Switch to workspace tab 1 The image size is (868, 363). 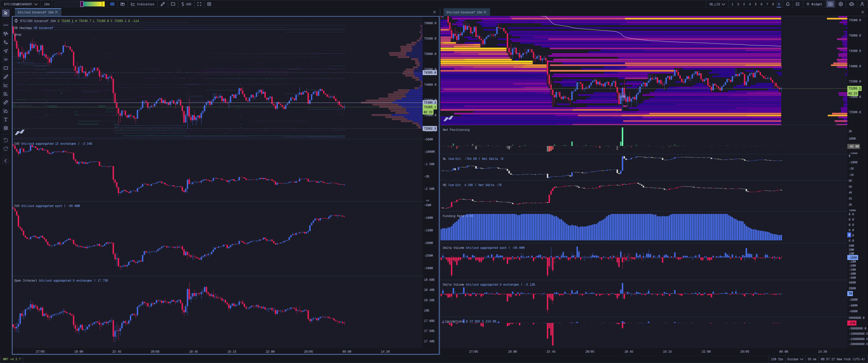(x=733, y=4)
